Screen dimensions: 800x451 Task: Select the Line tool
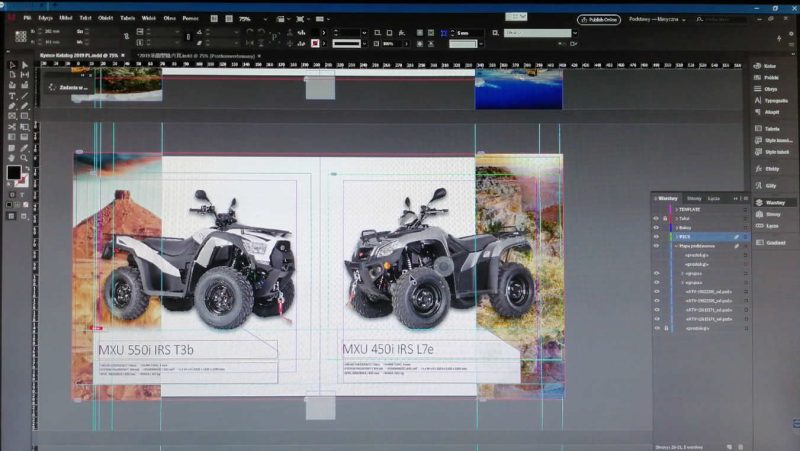coord(24,96)
